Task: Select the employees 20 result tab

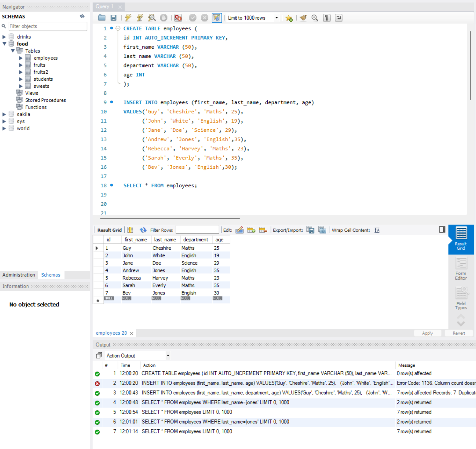Action: point(111,333)
